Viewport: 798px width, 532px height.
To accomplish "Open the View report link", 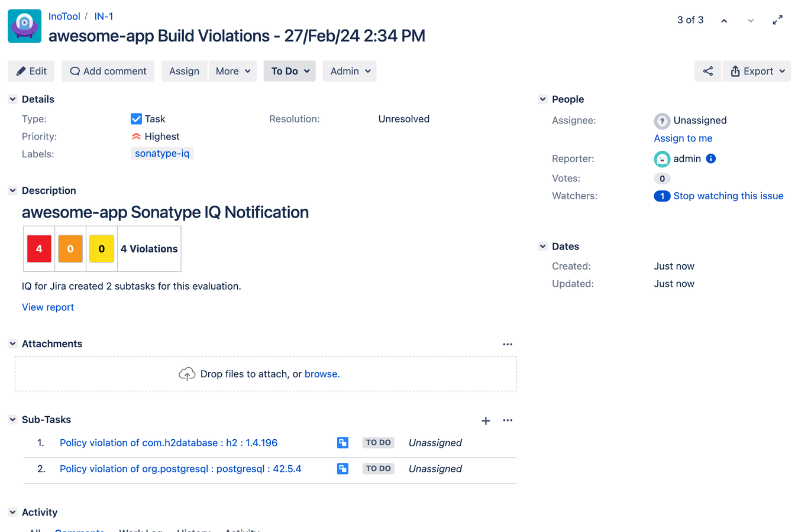I will tap(48, 307).
